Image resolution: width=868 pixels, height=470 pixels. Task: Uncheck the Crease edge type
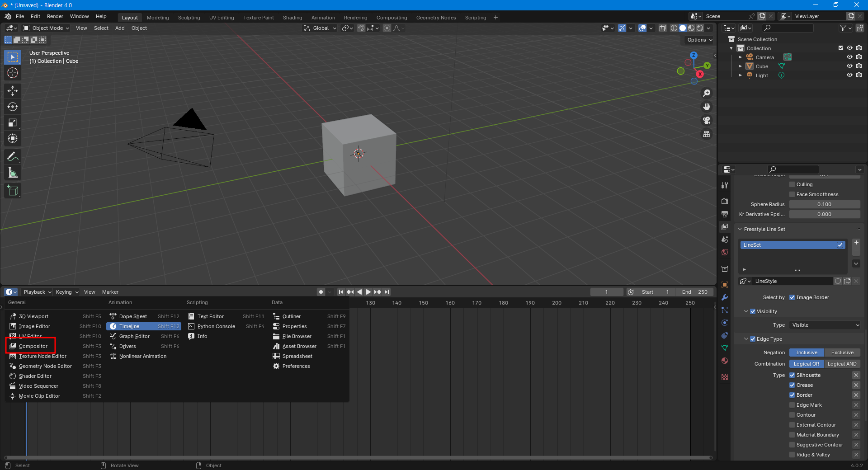792,385
